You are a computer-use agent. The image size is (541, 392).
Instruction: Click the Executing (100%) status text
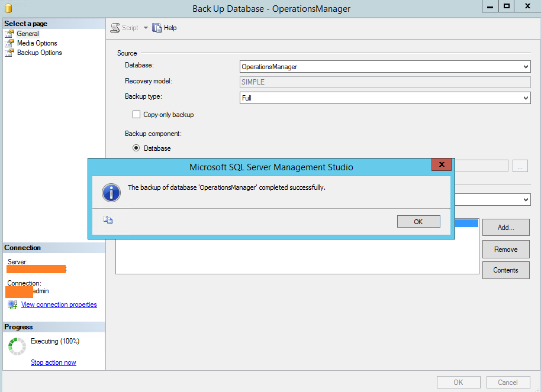[x=55, y=341]
